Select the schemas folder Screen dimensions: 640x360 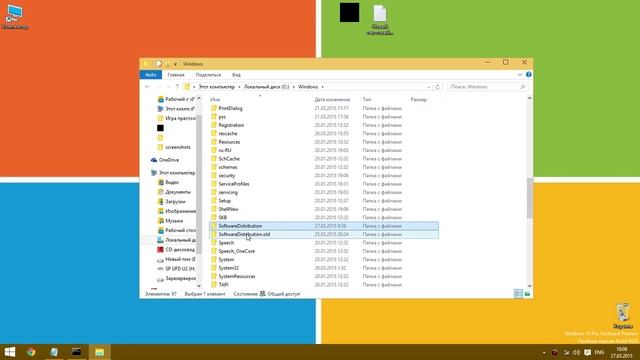[228, 167]
